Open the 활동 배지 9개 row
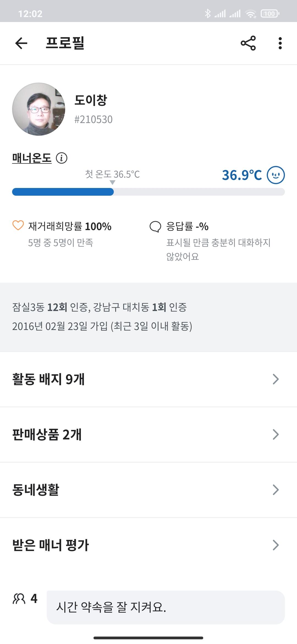Screen dimensions: 297x644 pos(48,379)
